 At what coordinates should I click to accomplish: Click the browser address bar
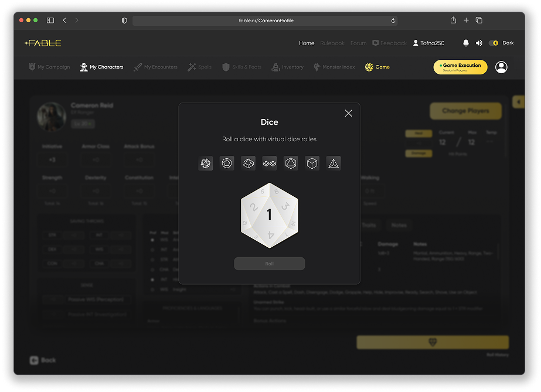click(265, 21)
